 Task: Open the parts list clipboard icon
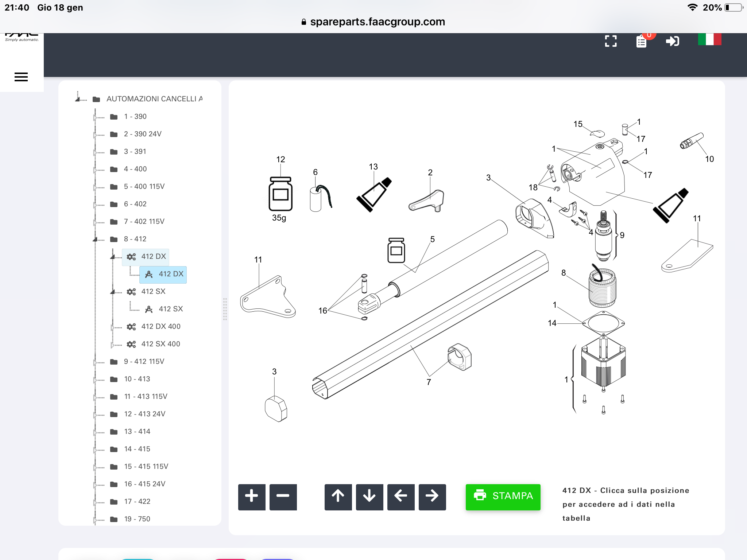pos(641,41)
